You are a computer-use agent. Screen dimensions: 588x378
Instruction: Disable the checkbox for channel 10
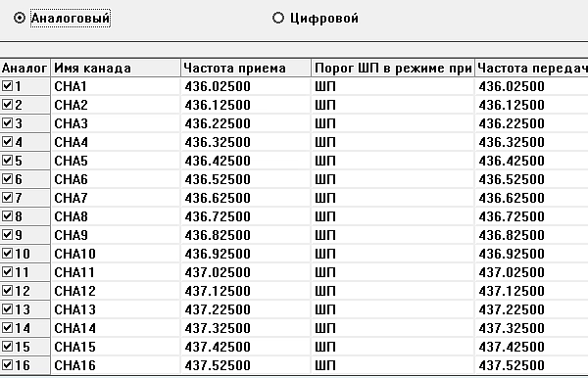click(x=7, y=254)
